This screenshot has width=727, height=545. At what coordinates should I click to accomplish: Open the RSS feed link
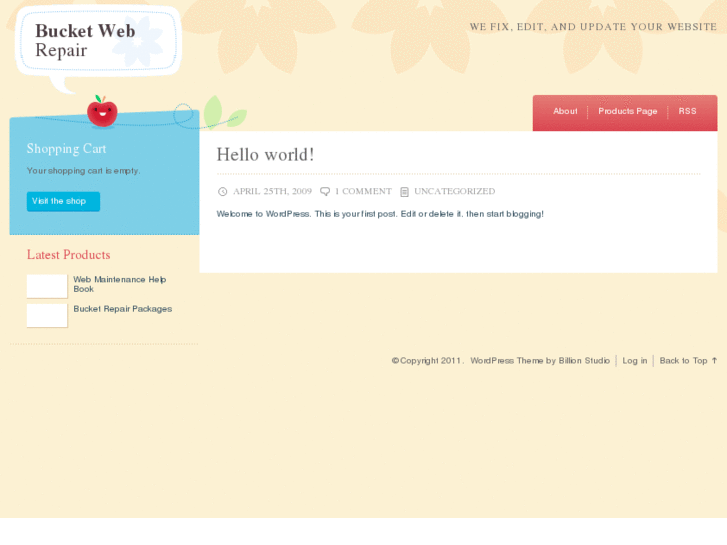pyautogui.click(x=687, y=111)
